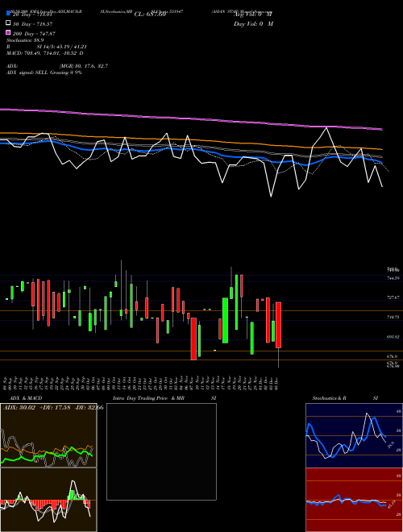403x532 pixels.
Task: Click the 'CL: 687.60' closing price label
Action: 150,15
